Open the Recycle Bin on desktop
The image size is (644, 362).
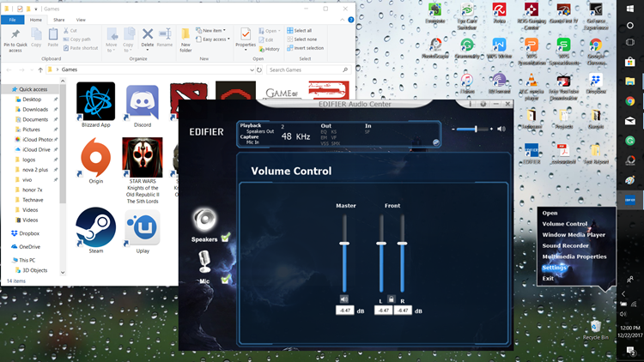596,330
